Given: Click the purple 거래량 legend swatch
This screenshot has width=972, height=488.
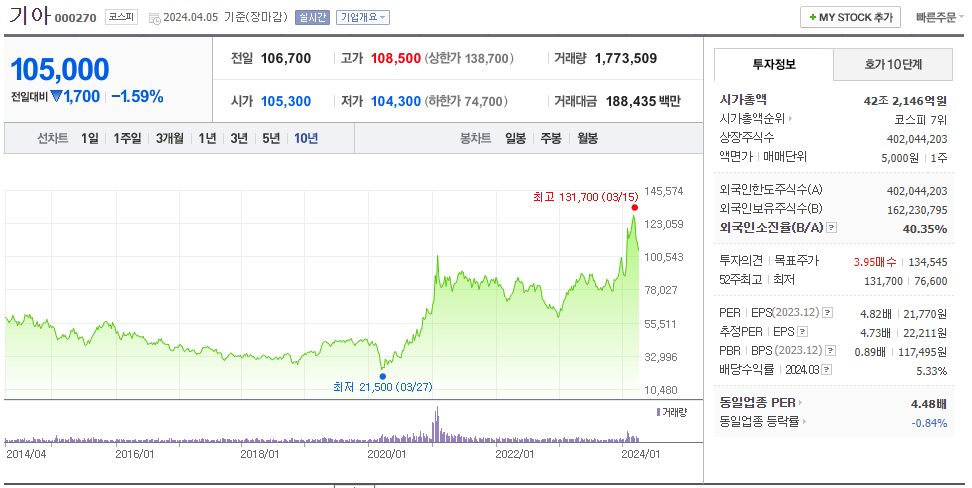Looking at the screenshot, I should 658,412.
